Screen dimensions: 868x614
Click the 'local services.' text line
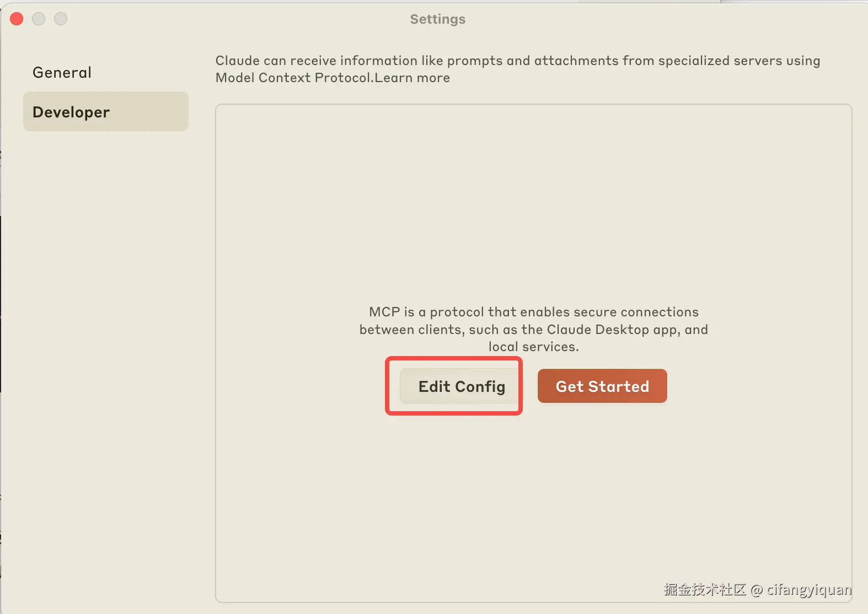point(533,347)
